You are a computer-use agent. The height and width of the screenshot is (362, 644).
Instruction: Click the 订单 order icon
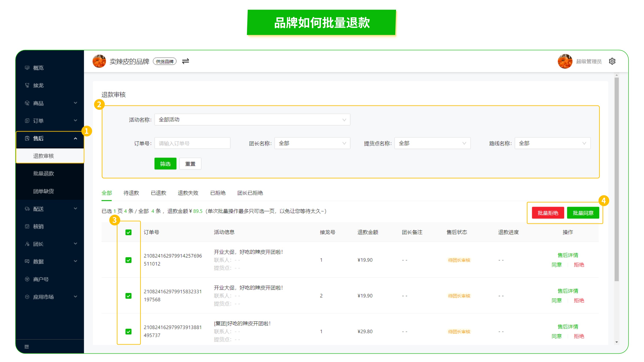[27, 121]
